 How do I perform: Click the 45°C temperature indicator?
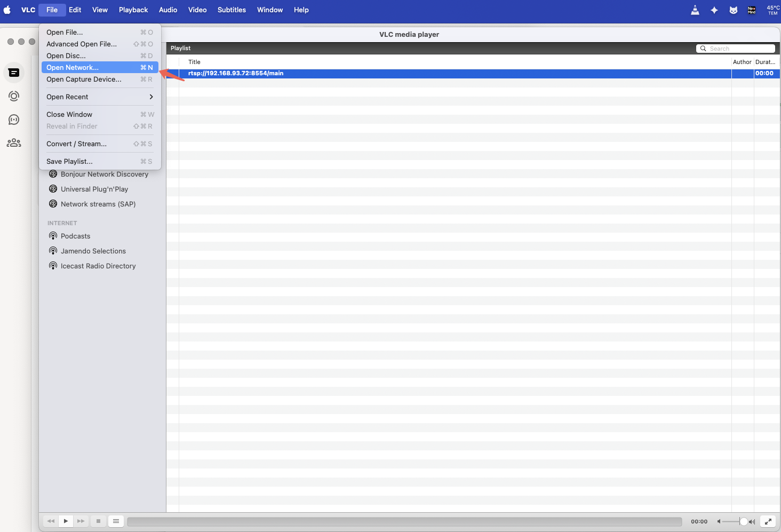[x=773, y=10]
